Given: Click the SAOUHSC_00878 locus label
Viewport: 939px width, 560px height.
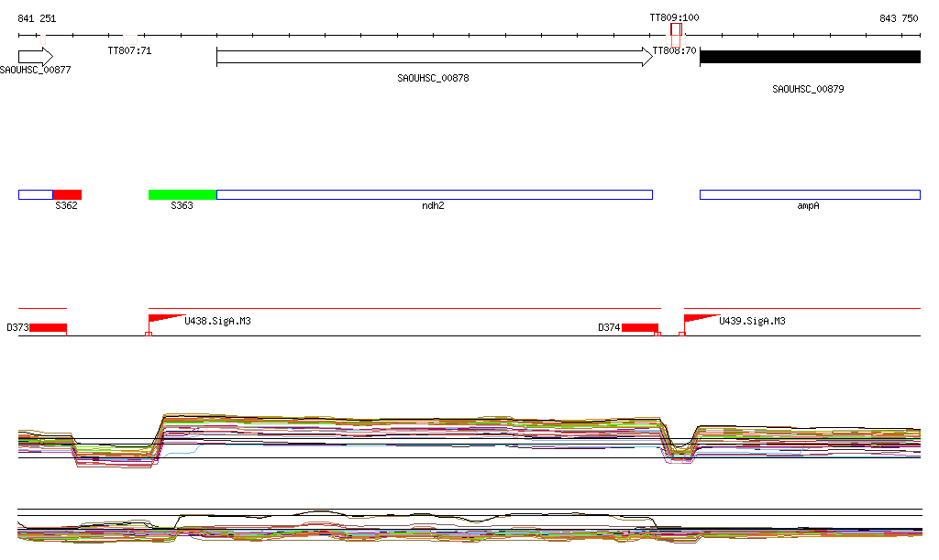Looking at the screenshot, I should (433, 79).
